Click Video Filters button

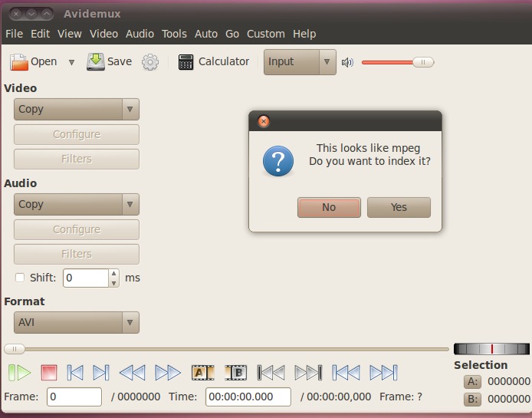click(77, 159)
